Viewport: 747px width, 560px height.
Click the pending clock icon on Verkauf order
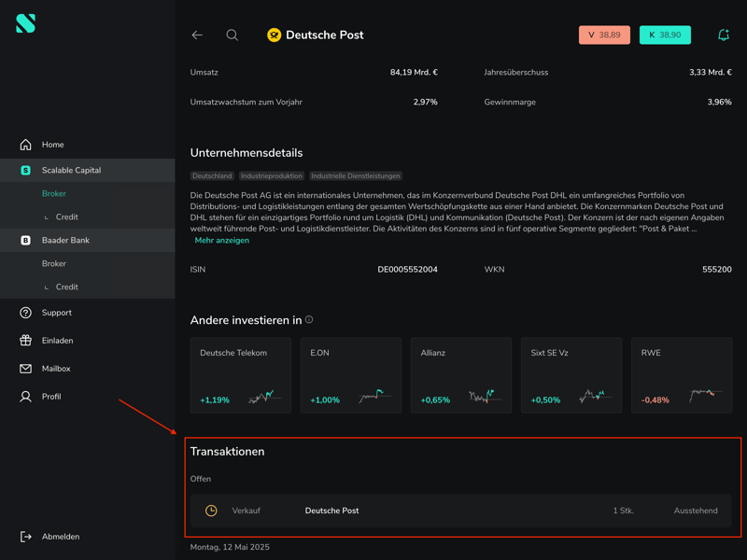(211, 511)
